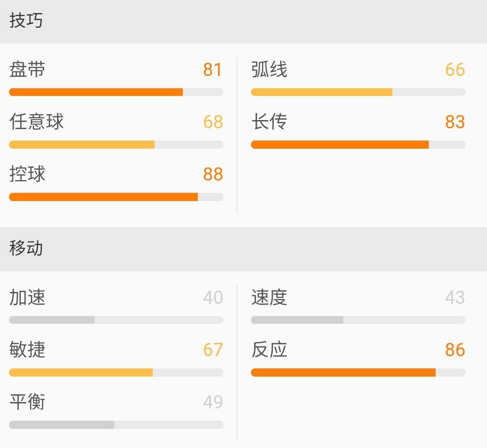
Task: Click the 弧线 stat label
Action: (x=269, y=70)
